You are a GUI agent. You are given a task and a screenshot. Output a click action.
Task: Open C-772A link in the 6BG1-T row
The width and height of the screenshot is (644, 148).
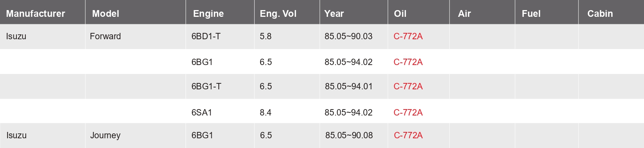tap(408, 86)
